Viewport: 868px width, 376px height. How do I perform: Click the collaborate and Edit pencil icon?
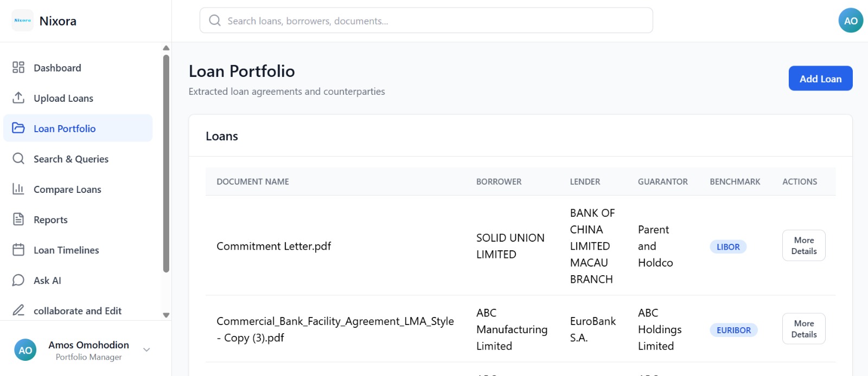pos(18,310)
